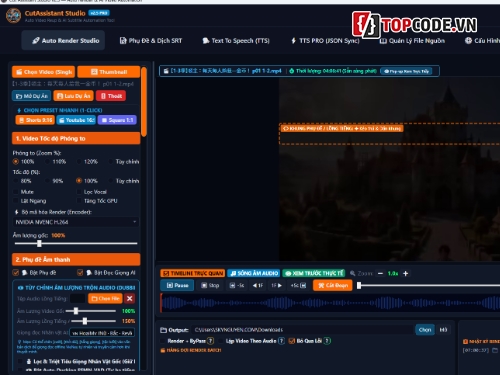Click the help icon next to Render ByPass
Viewport: 500px width, 375px height.
tap(210, 341)
